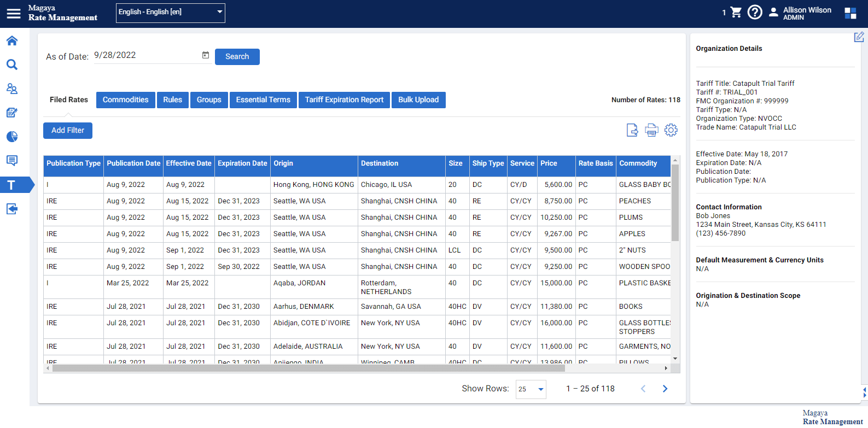Open the app switcher grid icon

[x=850, y=13]
